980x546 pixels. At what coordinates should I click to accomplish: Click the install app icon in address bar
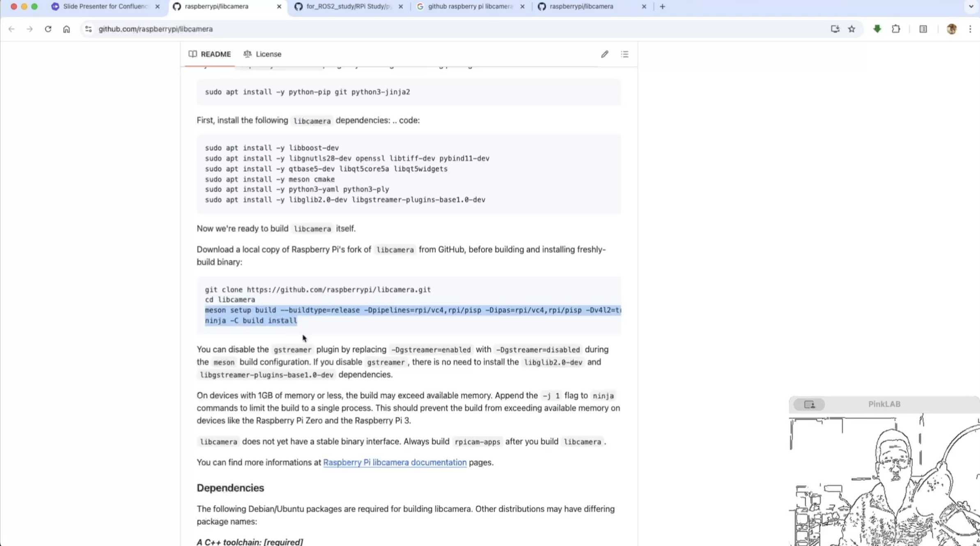pyautogui.click(x=835, y=29)
